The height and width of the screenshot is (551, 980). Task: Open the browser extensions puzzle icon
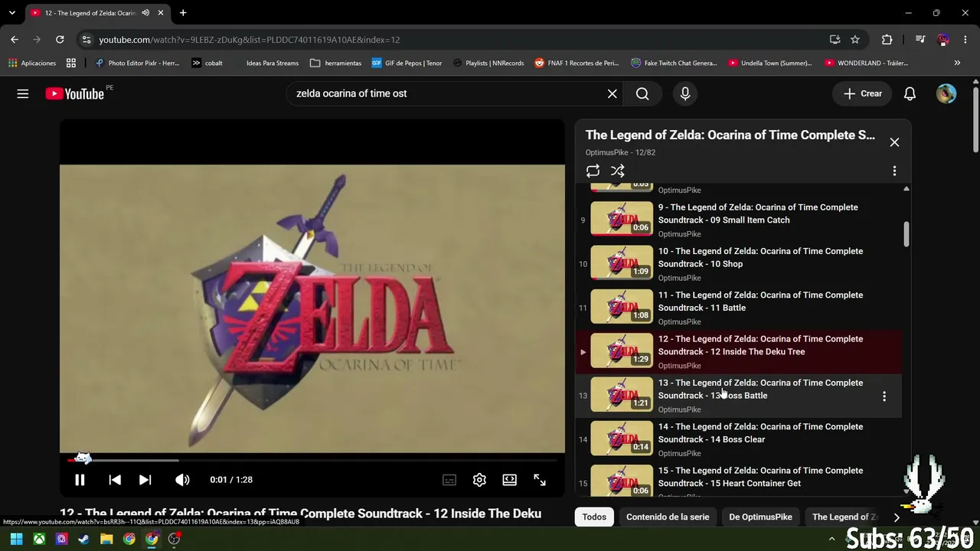pos(887,40)
